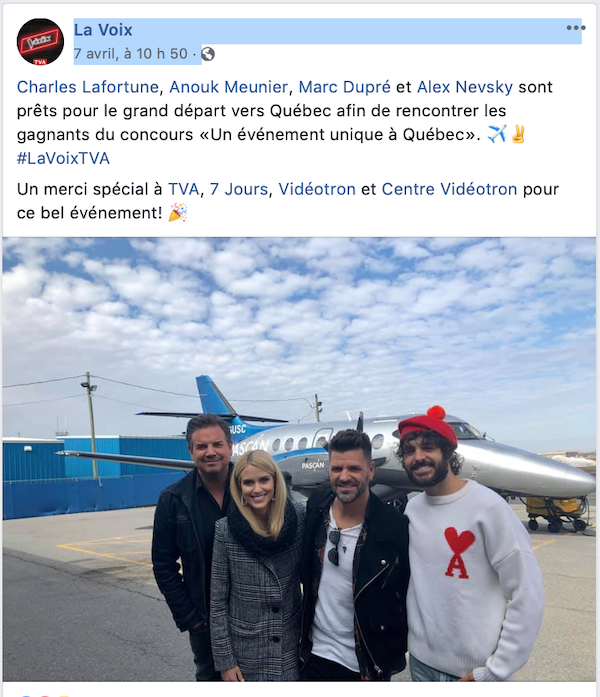
Task: Visit the Vidéotron page link
Action: click(x=317, y=189)
